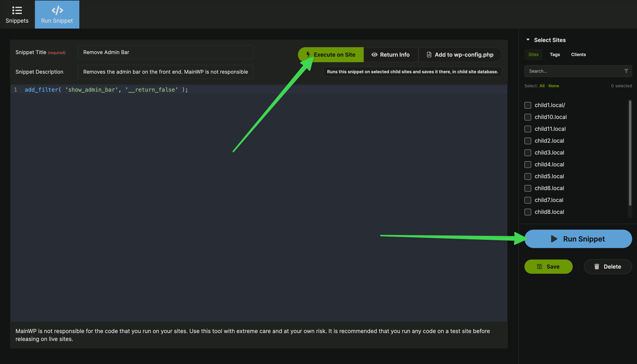Switch to the Tags tab
The image size is (637, 364).
click(x=555, y=55)
